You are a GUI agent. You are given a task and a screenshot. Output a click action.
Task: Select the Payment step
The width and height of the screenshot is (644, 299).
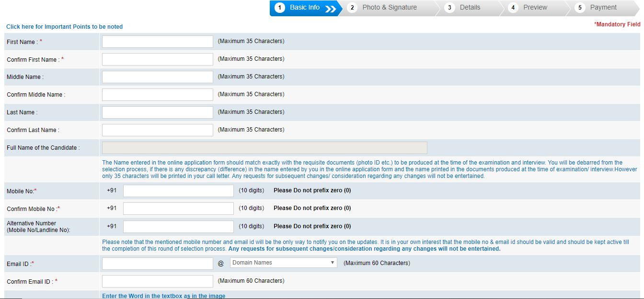click(603, 8)
